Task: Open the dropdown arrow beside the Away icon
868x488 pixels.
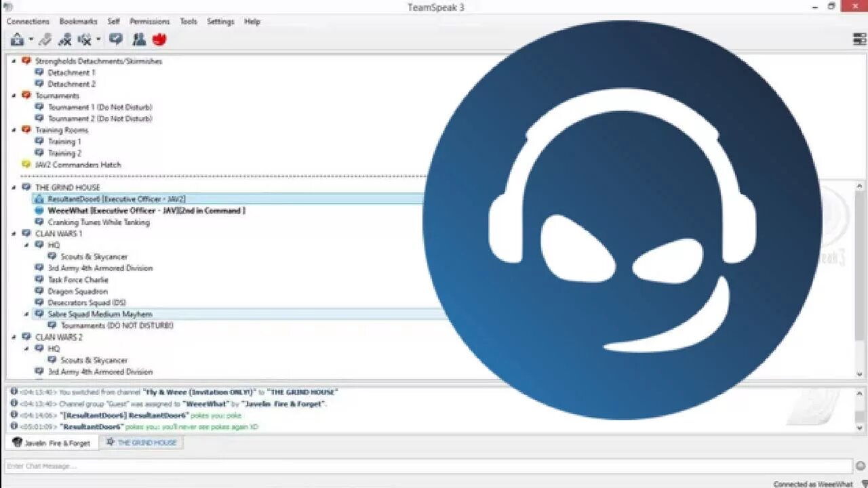Action: tap(31, 40)
